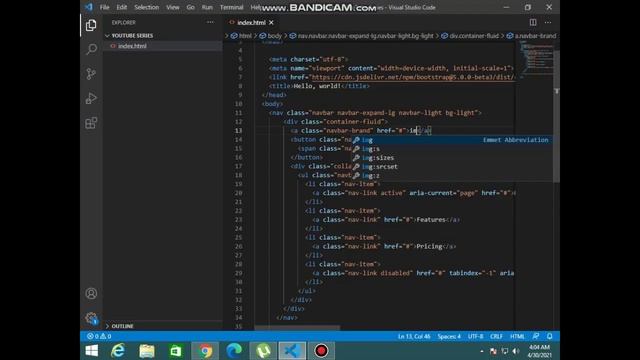Open File Explorer from taskbar
This screenshot has height=360, width=640.
pyautogui.click(x=147, y=351)
